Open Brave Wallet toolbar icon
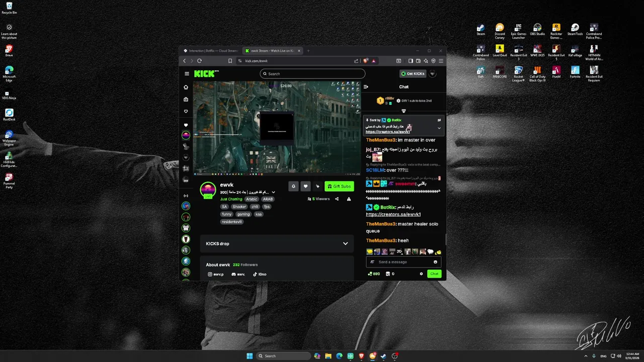This screenshot has height=362, width=644. tap(418, 61)
